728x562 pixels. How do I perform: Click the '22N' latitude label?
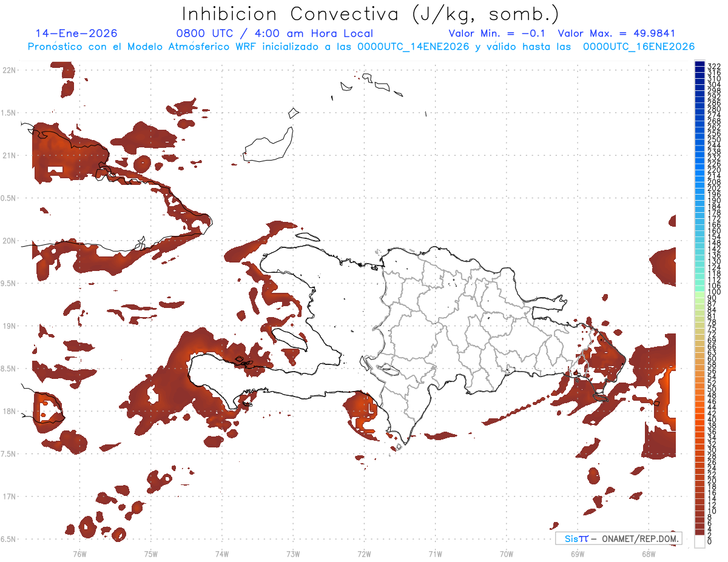click(8, 70)
